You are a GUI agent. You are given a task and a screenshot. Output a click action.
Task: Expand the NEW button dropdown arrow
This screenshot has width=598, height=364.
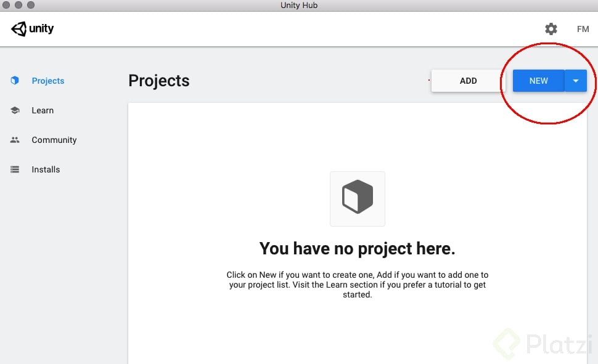tap(576, 81)
